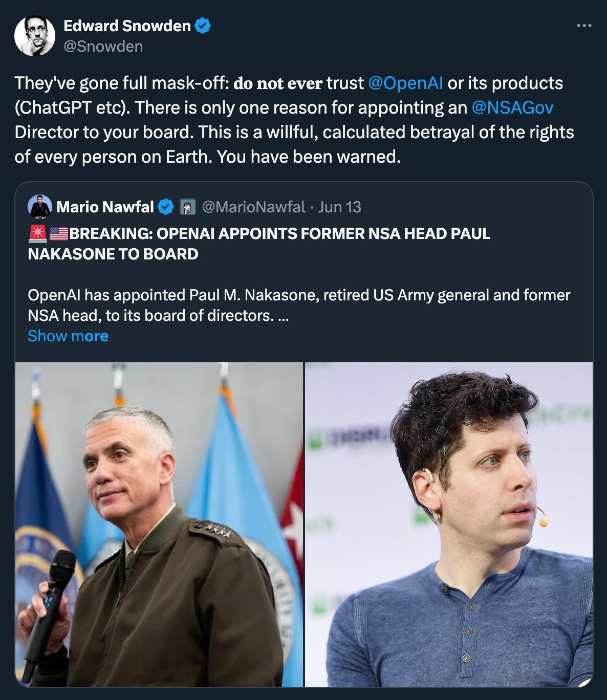Image resolution: width=607 pixels, height=700 pixels.
Task: Click the @MarioNawfal handle in quoted tweet
Action: [x=254, y=207]
